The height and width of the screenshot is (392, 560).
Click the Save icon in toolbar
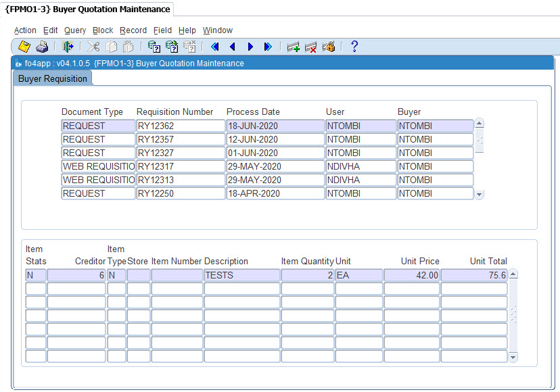click(24, 47)
